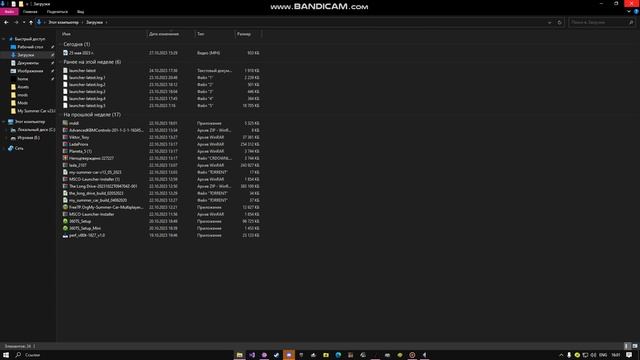This screenshot has width=640, height=360.
Task: Refresh the current folder view
Action: click(560, 22)
